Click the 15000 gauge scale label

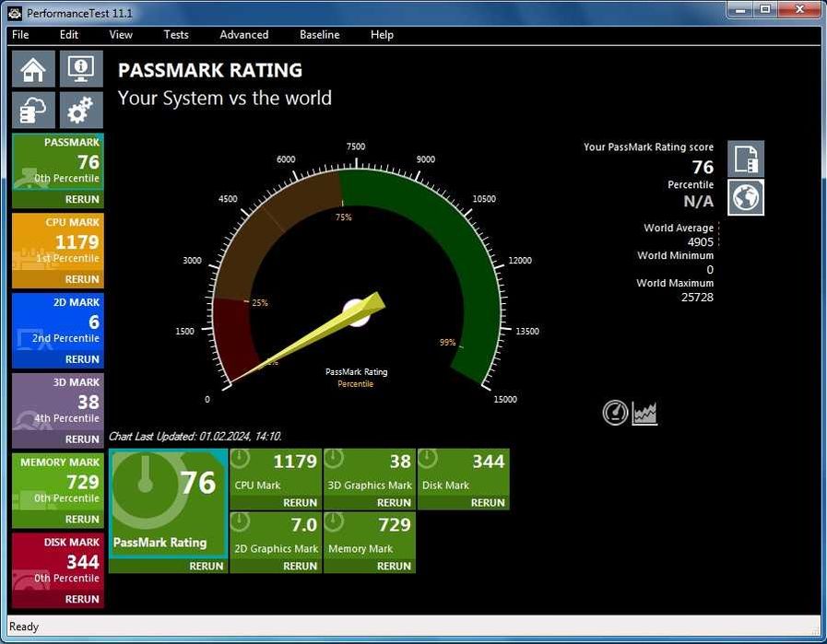[505, 400]
